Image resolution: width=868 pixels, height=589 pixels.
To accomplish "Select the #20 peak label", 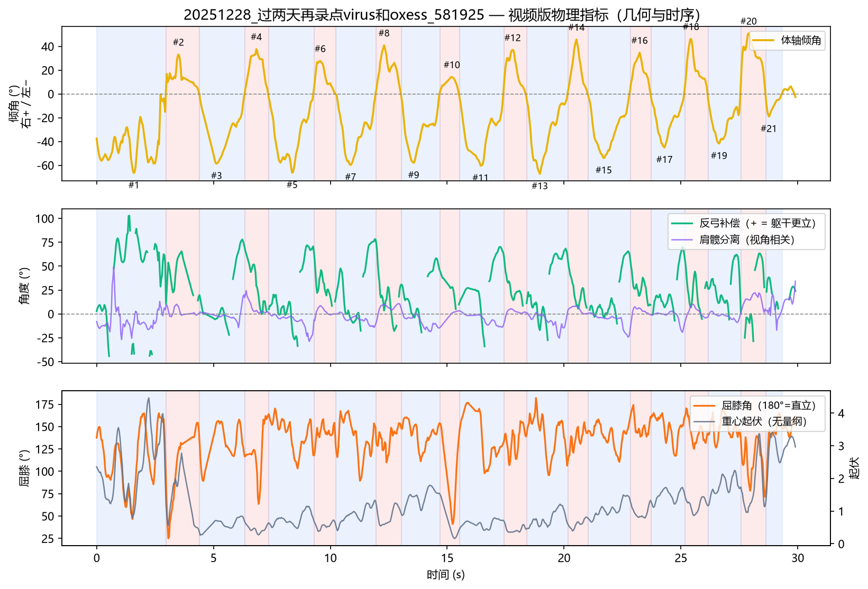I will pos(748,21).
